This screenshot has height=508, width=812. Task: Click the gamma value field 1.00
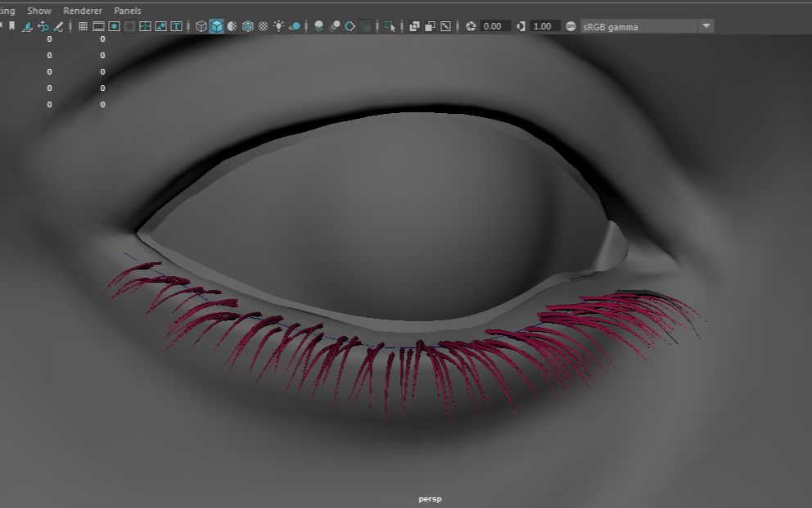tap(544, 26)
